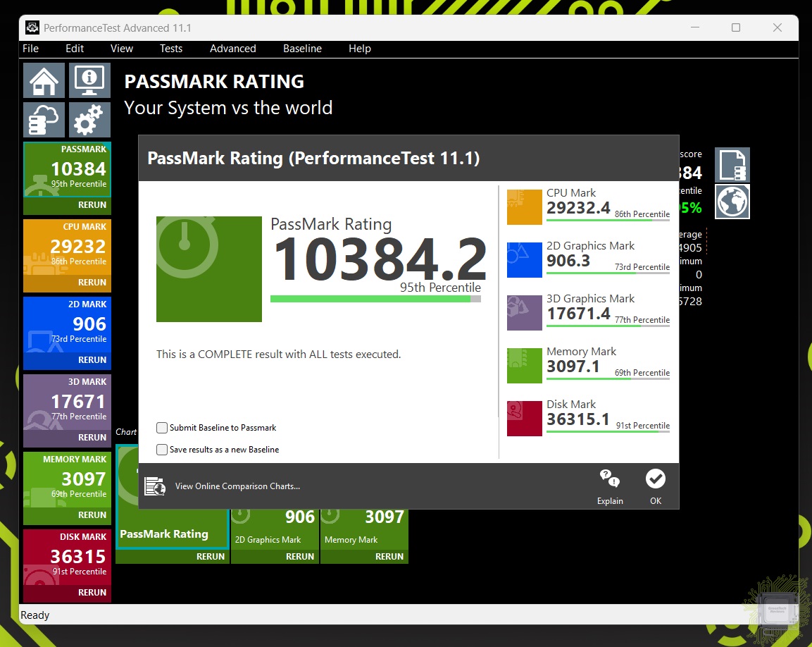This screenshot has width=812, height=647.
Task: Click the 95th percentile progress bar
Action: point(375,299)
